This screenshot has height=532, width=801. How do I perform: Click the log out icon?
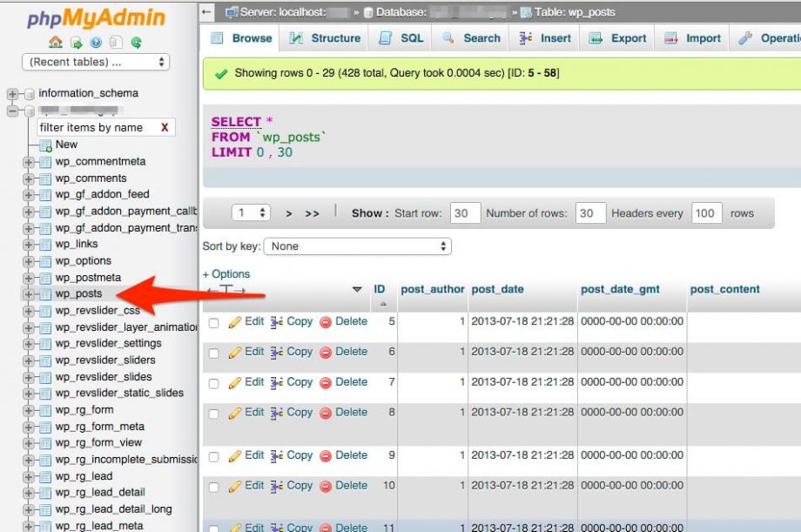76,43
